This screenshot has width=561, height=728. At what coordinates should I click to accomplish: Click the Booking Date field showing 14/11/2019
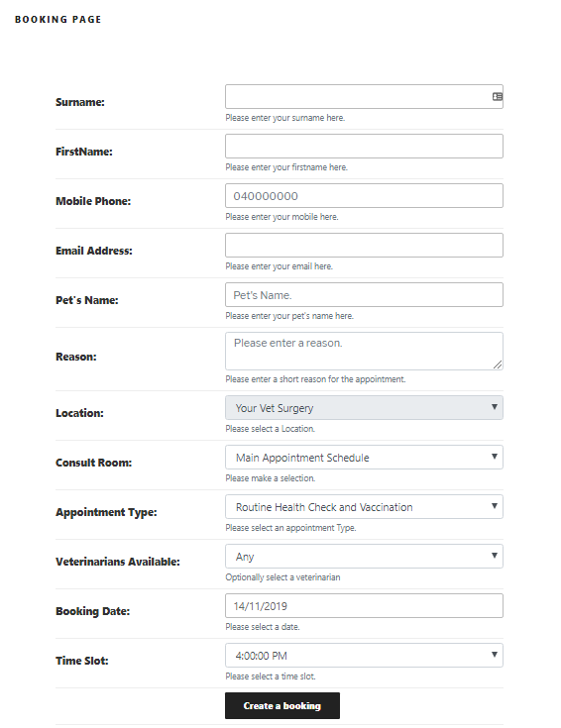[364, 606]
